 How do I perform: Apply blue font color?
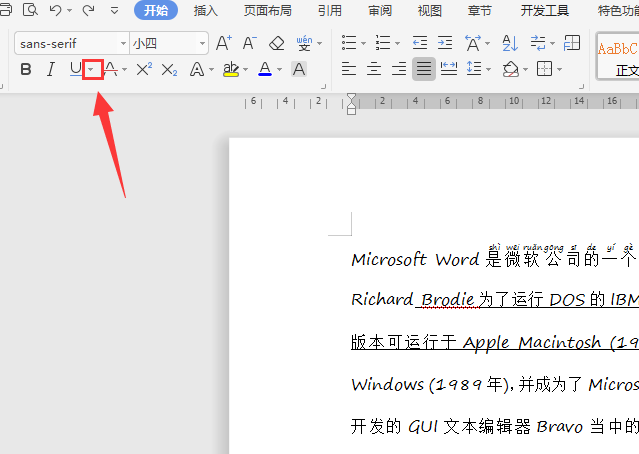click(x=265, y=69)
